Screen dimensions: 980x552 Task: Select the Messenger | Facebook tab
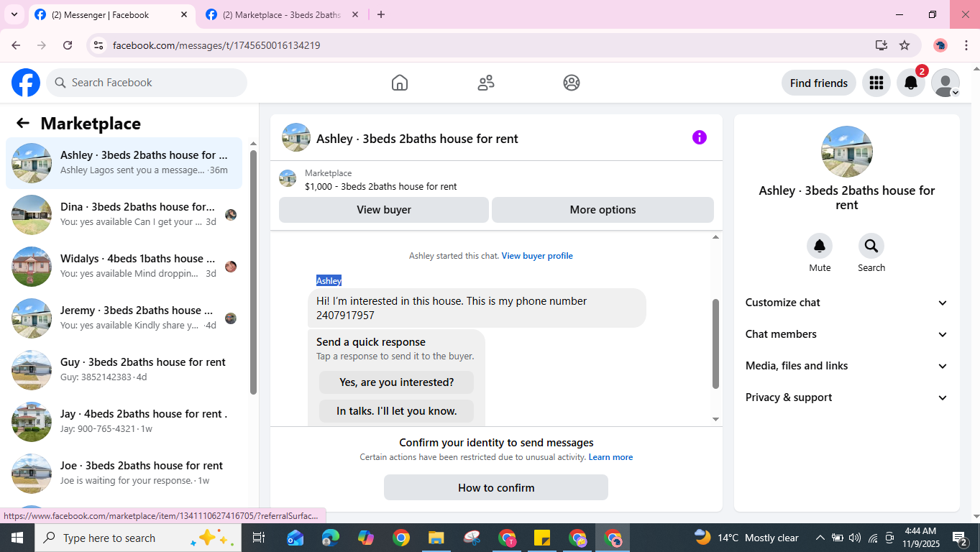coord(111,14)
